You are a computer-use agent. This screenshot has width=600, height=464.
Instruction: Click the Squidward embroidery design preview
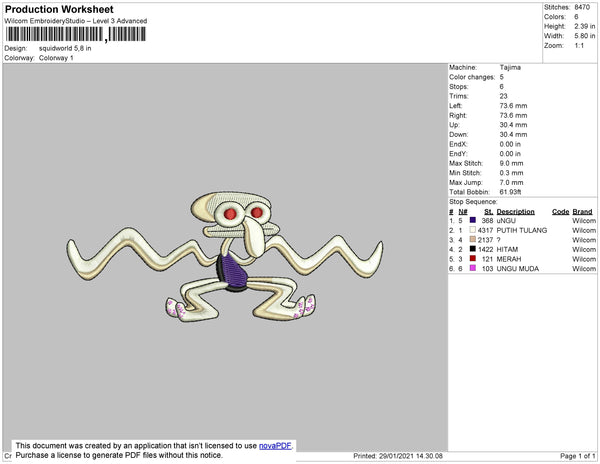[225, 256]
